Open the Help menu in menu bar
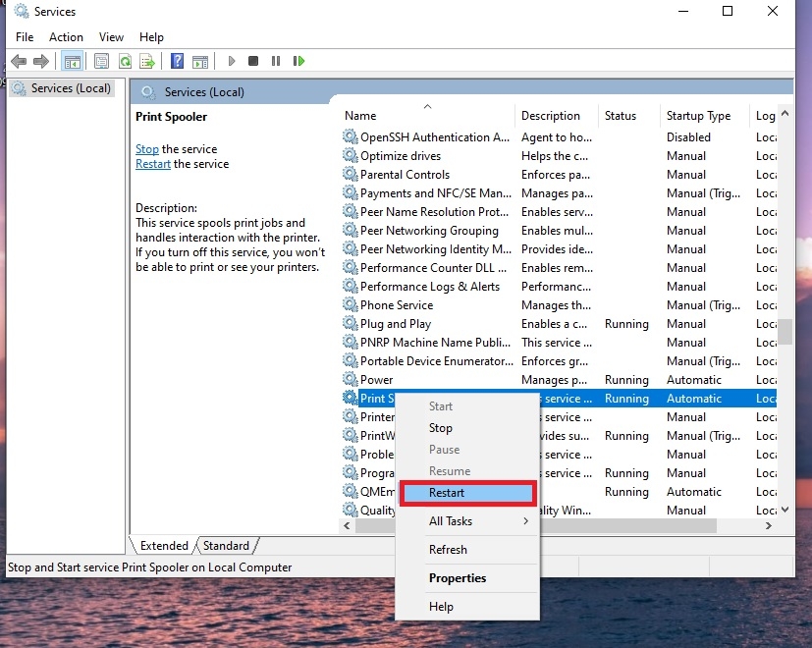Viewport: 812px width, 648px height. [151, 37]
